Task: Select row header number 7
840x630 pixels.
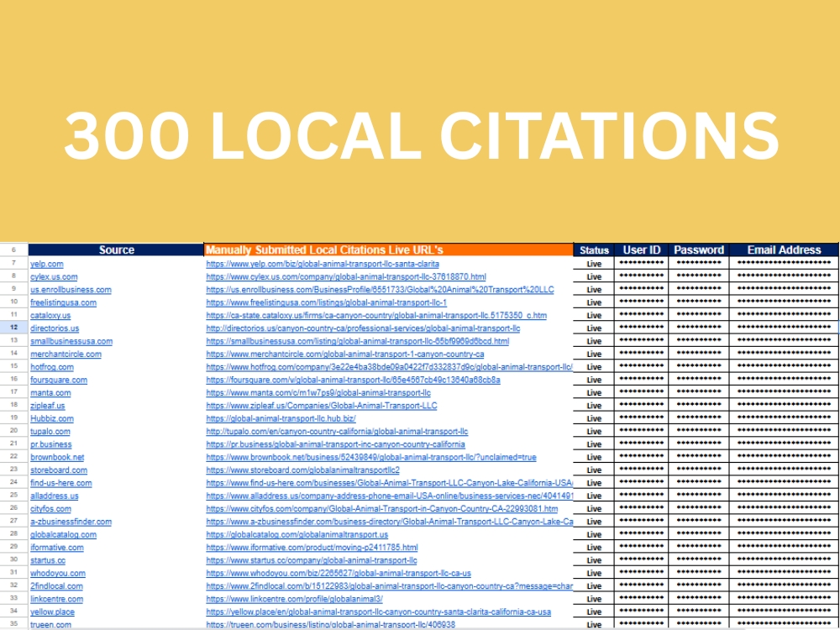Action: [14, 263]
